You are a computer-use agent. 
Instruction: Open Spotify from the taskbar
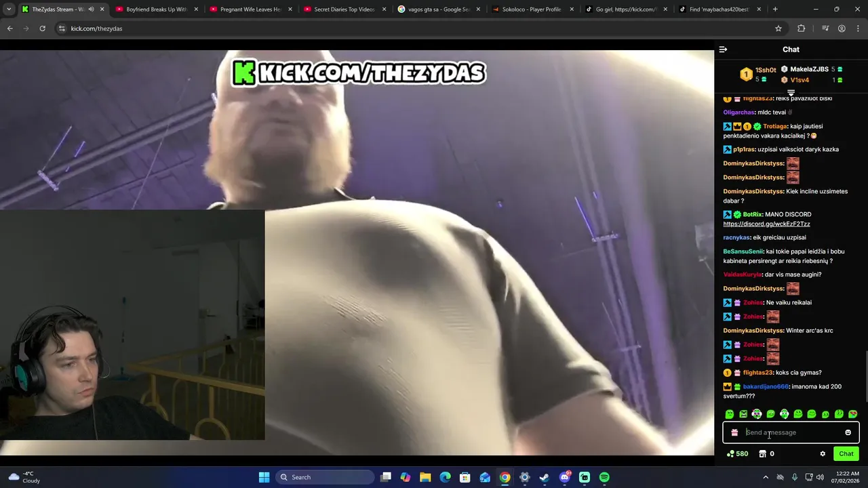point(604,477)
